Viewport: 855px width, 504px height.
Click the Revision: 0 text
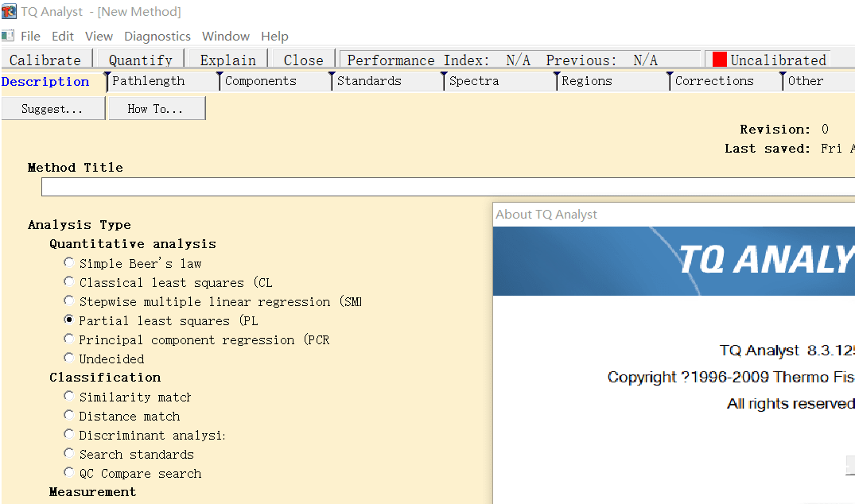784,130
